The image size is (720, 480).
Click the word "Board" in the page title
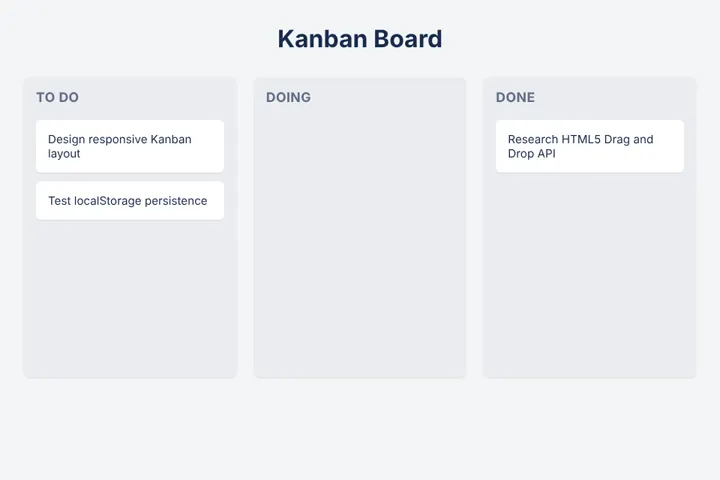coord(408,39)
